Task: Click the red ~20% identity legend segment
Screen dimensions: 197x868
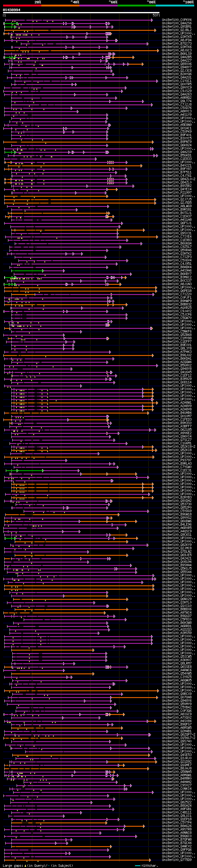Action: [22, 6]
